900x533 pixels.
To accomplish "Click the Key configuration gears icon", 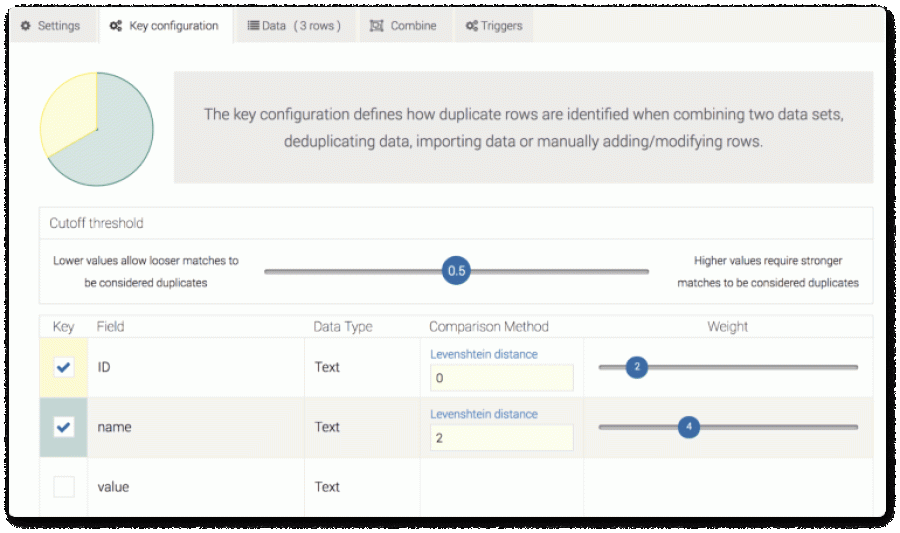I will pos(116,26).
